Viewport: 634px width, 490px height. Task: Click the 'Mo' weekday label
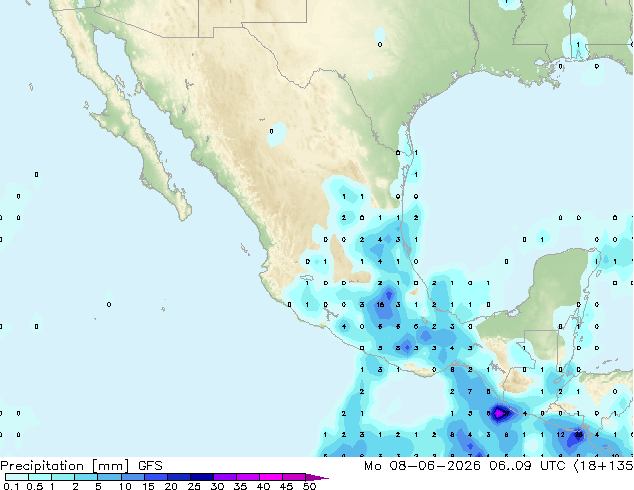pyautogui.click(x=372, y=466)
